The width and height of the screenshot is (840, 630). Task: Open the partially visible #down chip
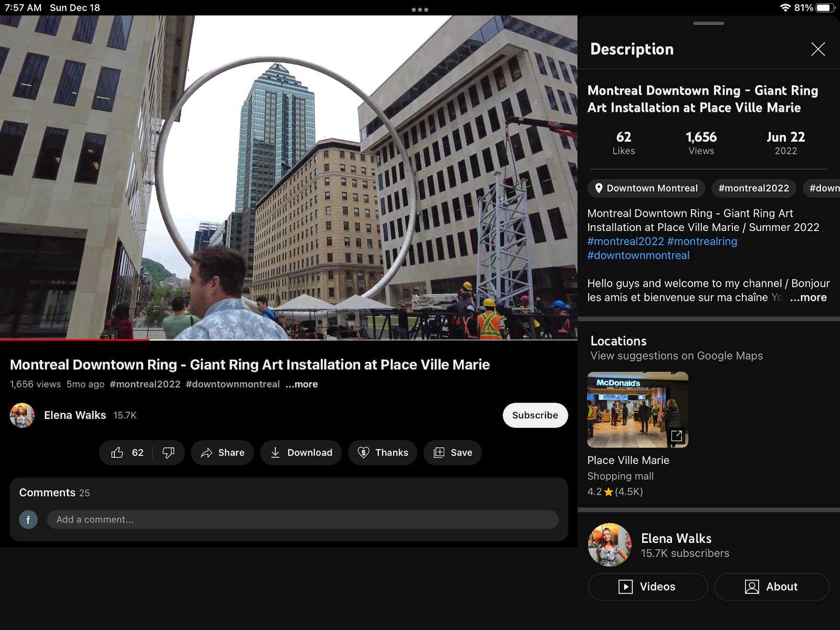(822, 188)
